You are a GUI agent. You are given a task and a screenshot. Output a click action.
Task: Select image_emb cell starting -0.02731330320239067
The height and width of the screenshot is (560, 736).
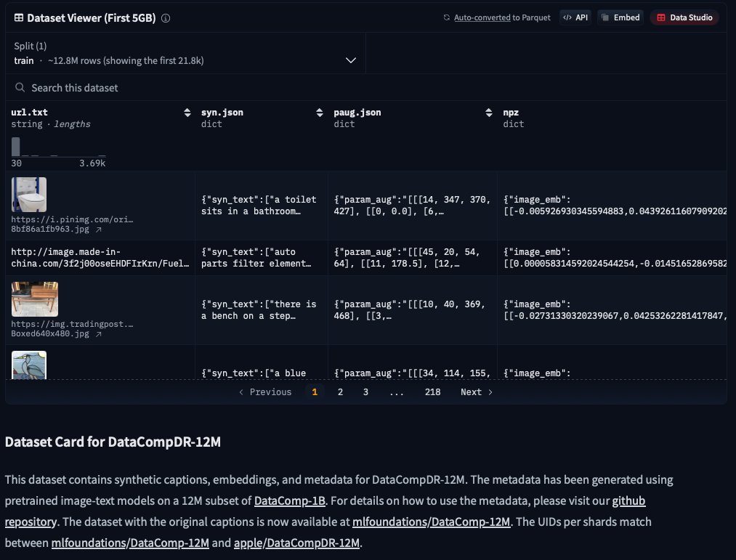tap(612, 310)
